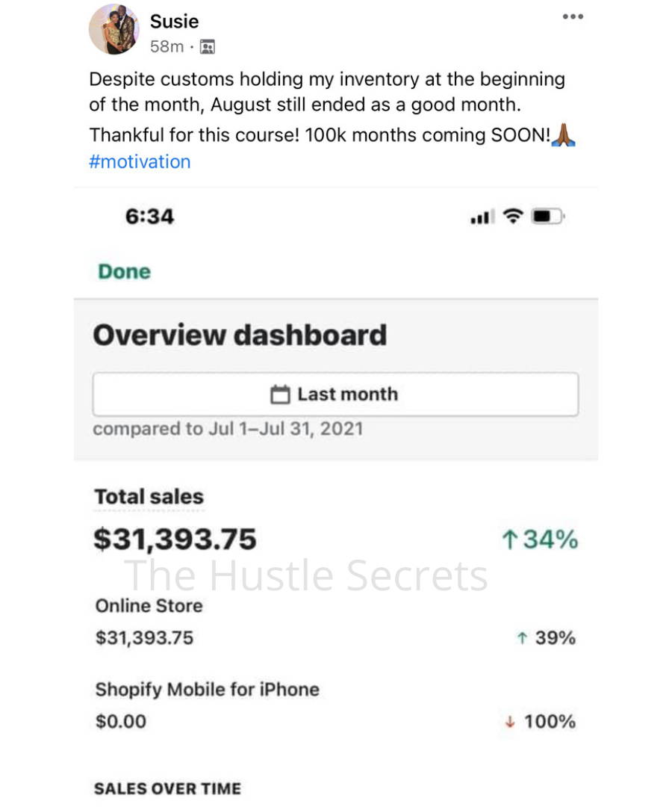This screenshot has height=807, width=672.
Task: Tap the $31,393.75 total sales amount
Action: [x=175, y=539]
